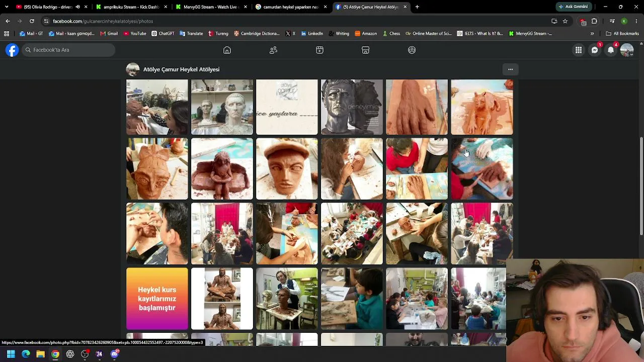This screenshot has height=362, width=644.
Task: Open the Chrome three-dot menu
Action: (636, 21)
